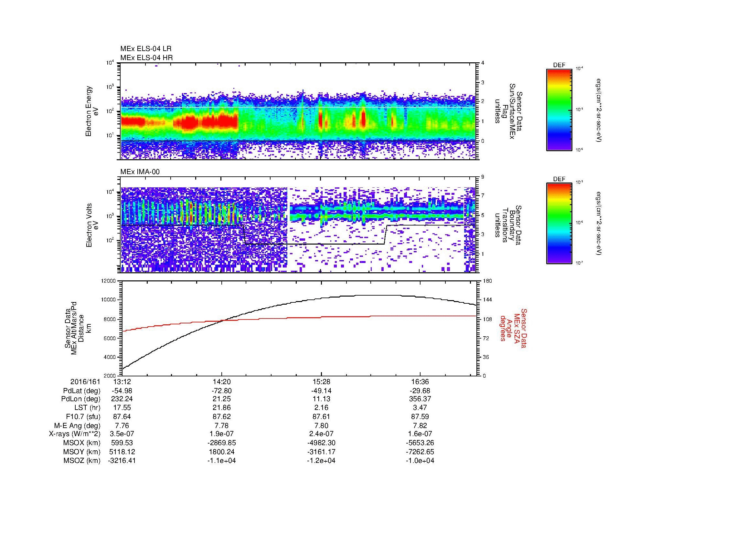This screenshot has height=534, width=756.
Task: Click the date label '2016/161'
Action: click(x=85, y=382)
